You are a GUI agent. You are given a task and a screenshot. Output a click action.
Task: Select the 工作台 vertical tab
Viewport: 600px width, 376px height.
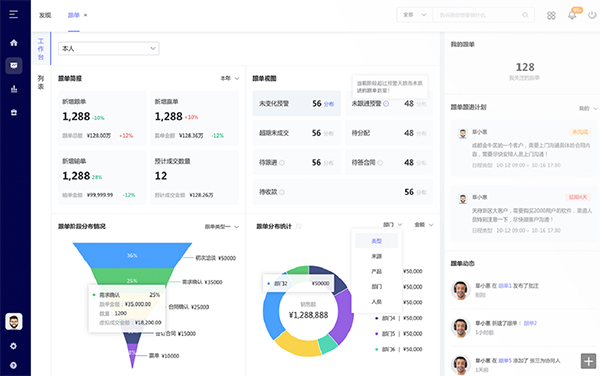coord(41,49)
